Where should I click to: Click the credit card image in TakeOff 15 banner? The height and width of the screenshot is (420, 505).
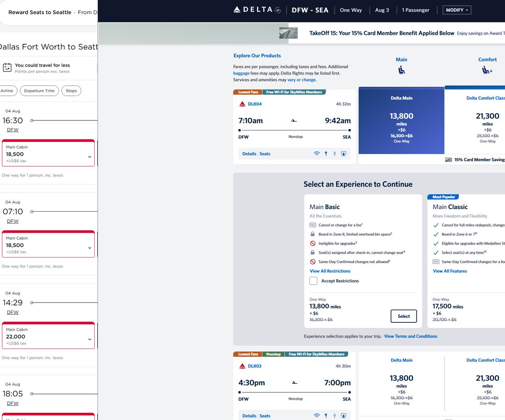(x=288, y=33)
